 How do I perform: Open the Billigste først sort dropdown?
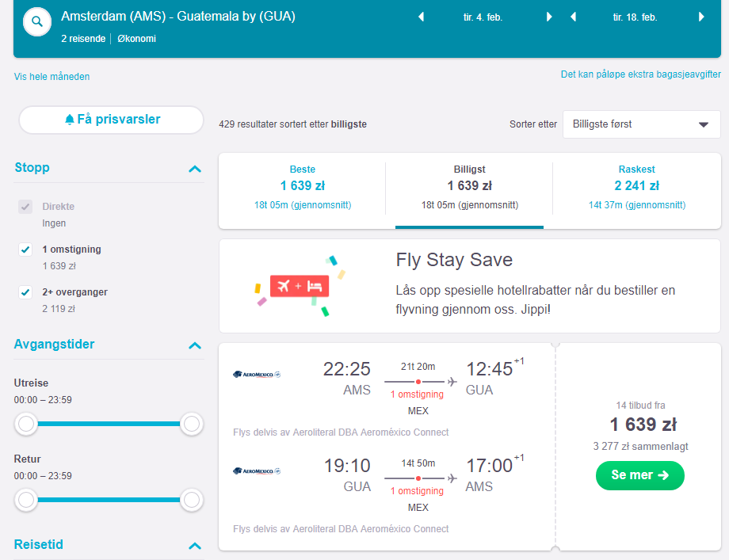642,124
